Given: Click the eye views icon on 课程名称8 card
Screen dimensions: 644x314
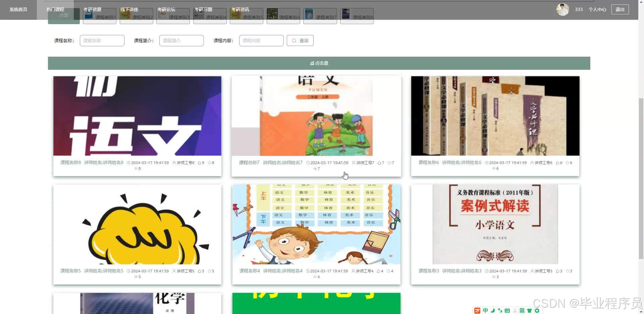Looking at the screenshot, I should [136, 168].
